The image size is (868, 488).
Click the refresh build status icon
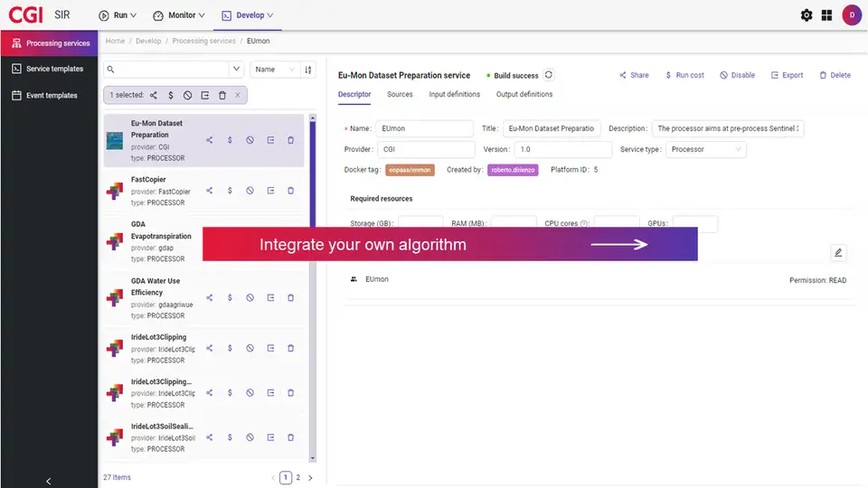[548, 75]
